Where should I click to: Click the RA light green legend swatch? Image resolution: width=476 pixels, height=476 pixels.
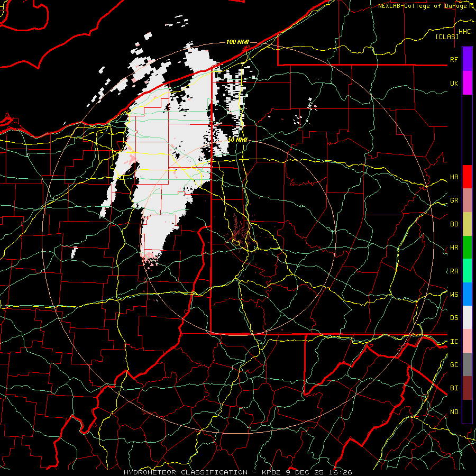467,271
